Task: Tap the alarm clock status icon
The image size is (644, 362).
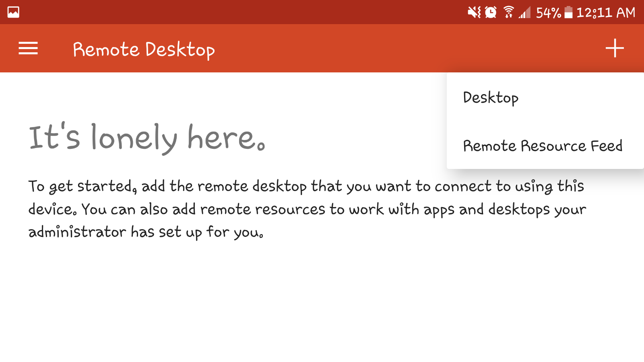Action: (x=491, y=12)
